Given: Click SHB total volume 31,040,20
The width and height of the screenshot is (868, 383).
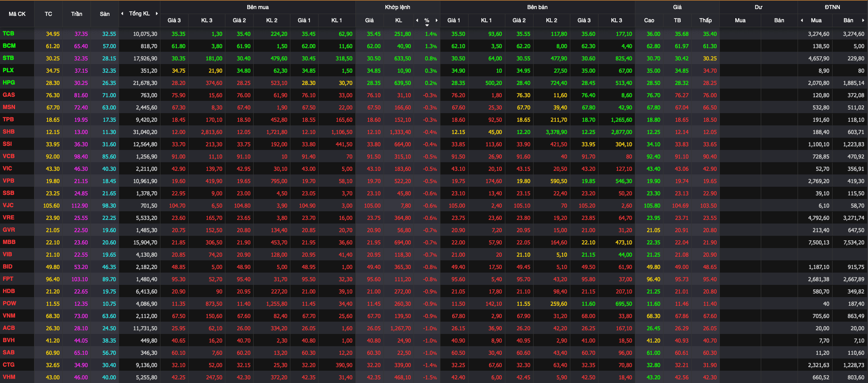Looking at the screenshot, I should pos(145,132).
